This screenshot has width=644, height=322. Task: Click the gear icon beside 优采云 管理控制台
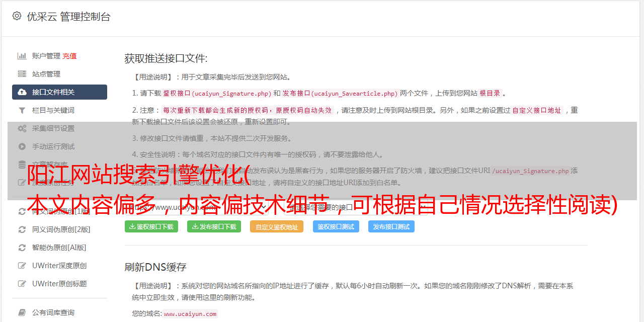[x=17, y=16]
